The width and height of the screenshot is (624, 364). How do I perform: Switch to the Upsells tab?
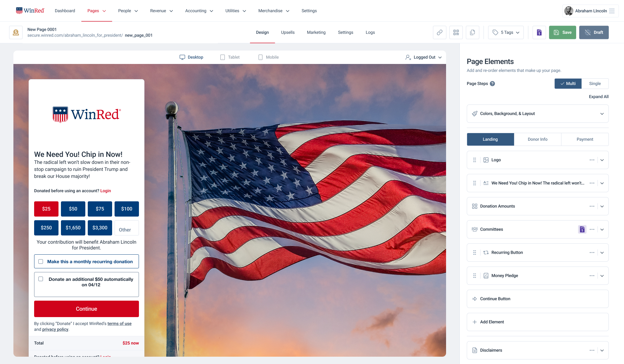288,32
